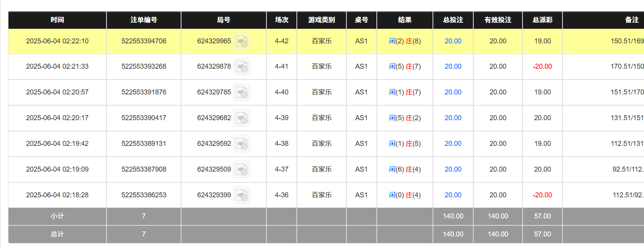Open the blue 20.00 bet amount for round 4-36
The image size is (644, 248).
(453, 195)
